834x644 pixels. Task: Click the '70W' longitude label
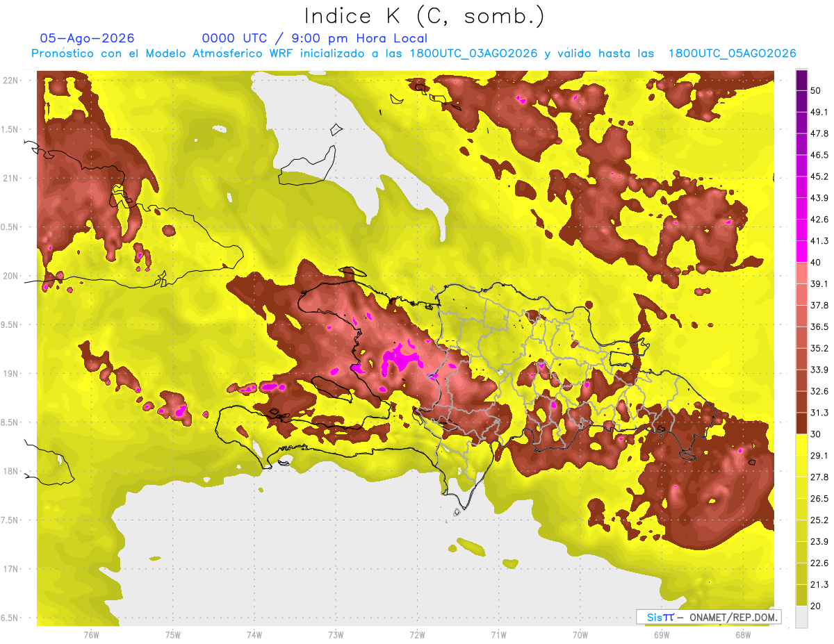point(580,634)
